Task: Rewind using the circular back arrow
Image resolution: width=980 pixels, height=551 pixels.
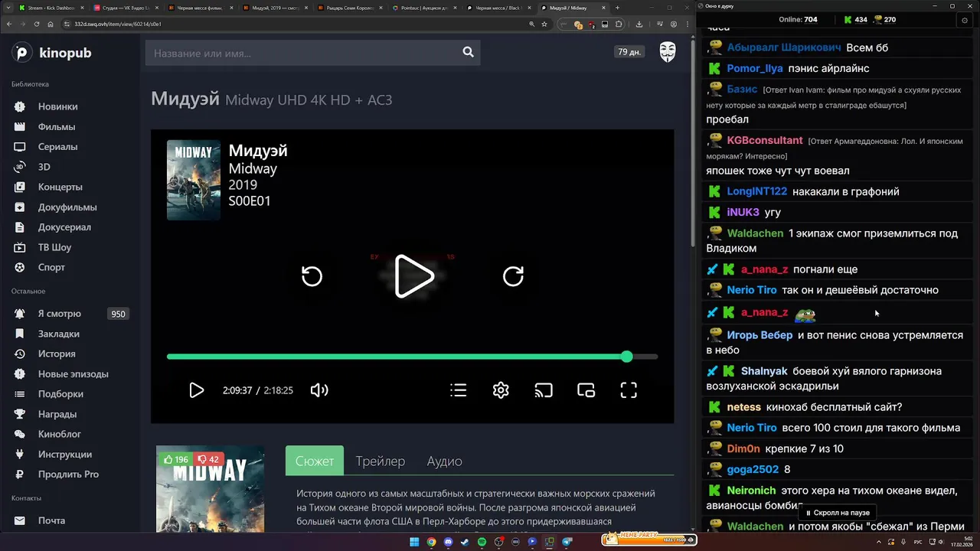Action: tap(312, 276)
